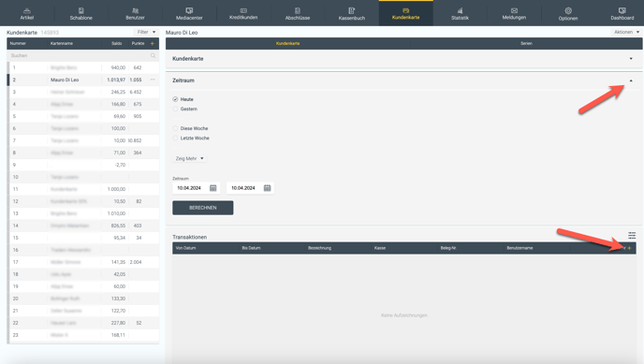Open the three-dot menu for Mauro Di Leo

pos(153,80)
